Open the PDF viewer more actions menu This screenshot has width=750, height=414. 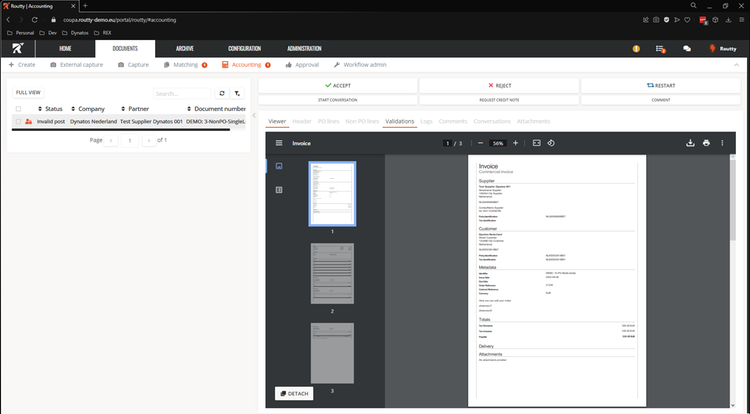pyautogui.click(x=726, y=143)
